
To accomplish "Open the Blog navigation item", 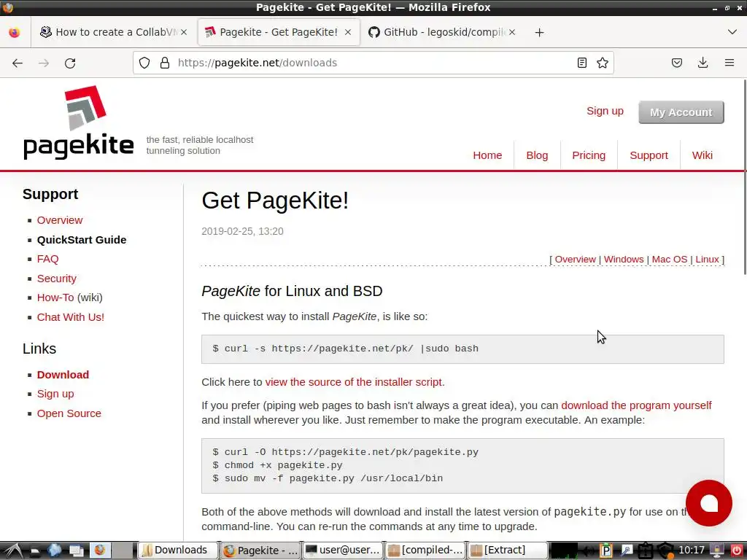I will pos(537,155).
